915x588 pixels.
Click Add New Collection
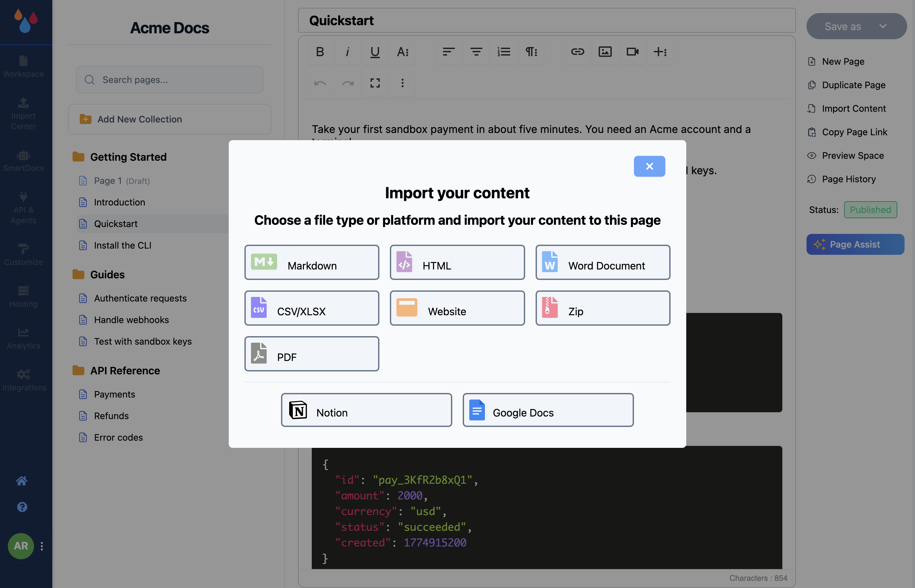[x=169, y=119]
